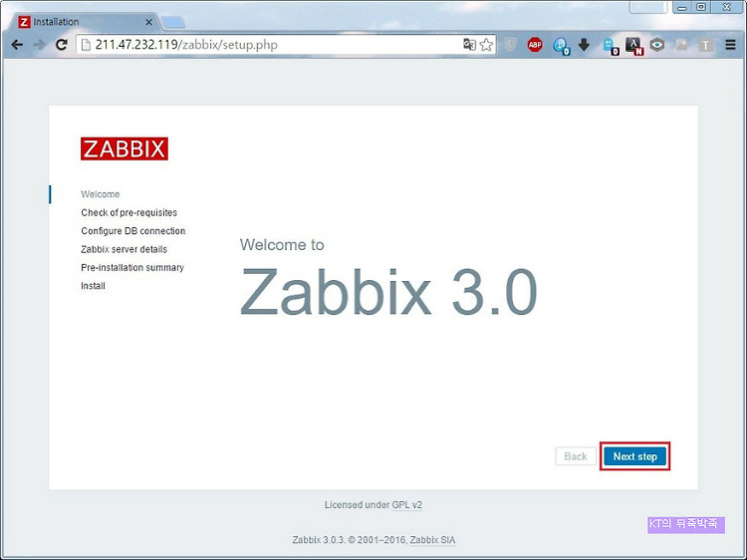This screenshot has height=560, width=747.
Task: Click the browser forward arrow
Action: click(x=39, y=45)
